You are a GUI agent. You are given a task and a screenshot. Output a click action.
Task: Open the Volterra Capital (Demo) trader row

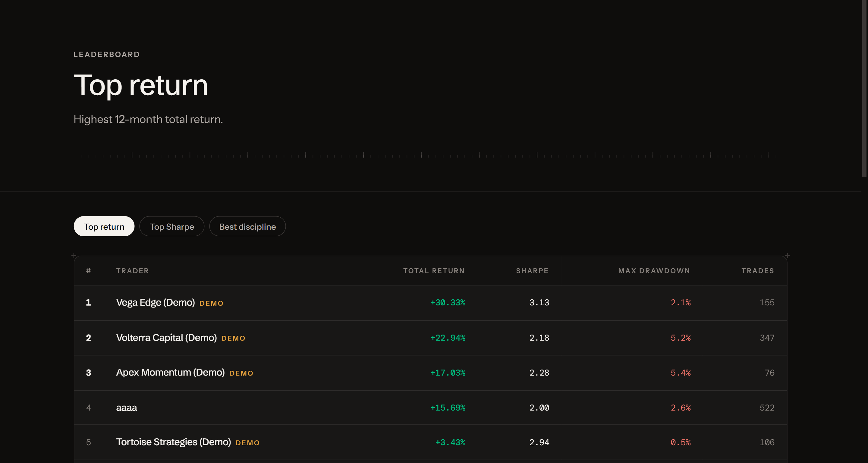click(430, 338)
